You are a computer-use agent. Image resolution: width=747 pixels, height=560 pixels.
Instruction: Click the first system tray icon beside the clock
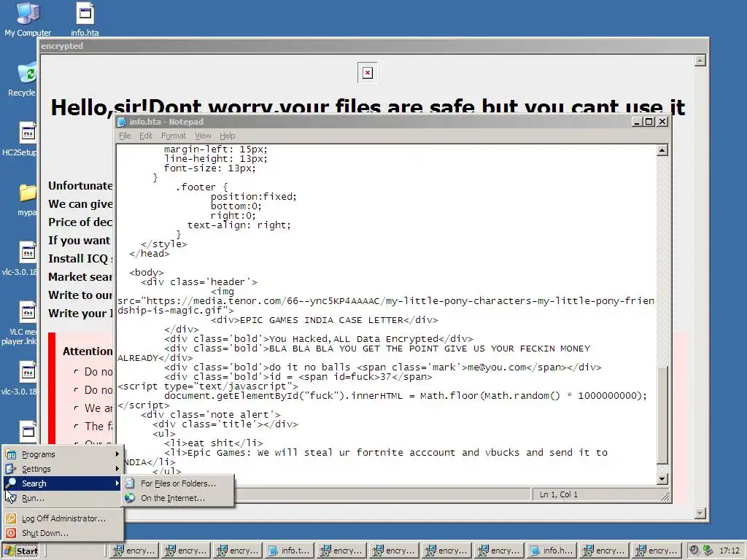click(x=694, y=551)
